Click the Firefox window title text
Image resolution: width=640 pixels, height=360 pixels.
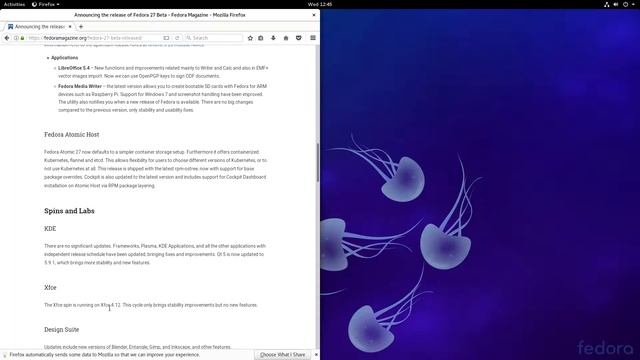pos(160,15)
